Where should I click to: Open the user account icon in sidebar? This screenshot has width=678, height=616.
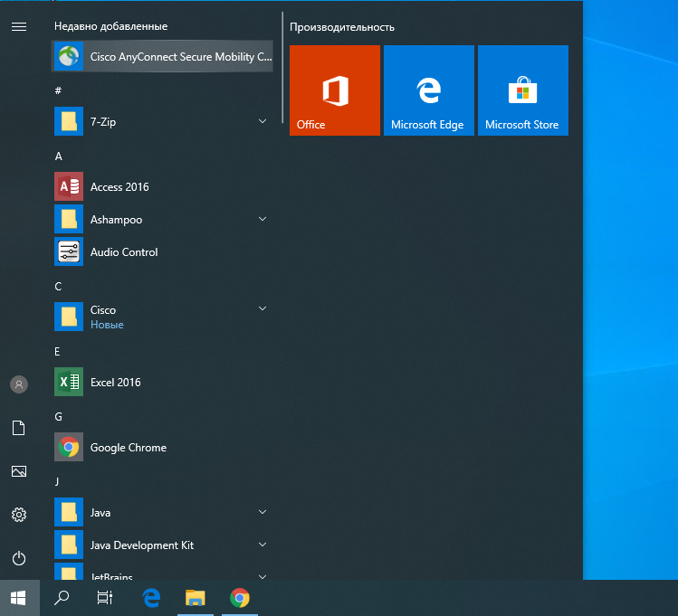(x=19, y=384)
